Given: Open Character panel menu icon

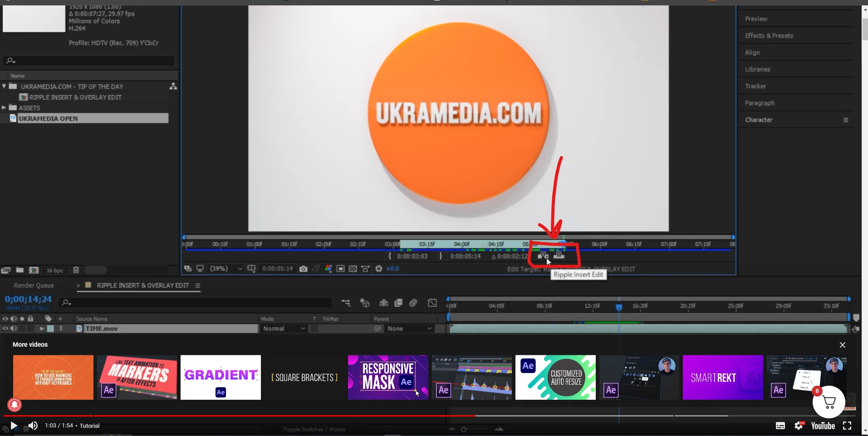Looking at the screenshot, I should point(846,120).
